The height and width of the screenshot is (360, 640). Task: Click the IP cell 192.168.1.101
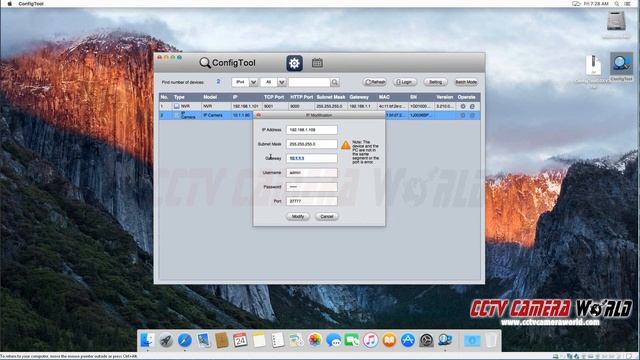[x=246, y=106]
